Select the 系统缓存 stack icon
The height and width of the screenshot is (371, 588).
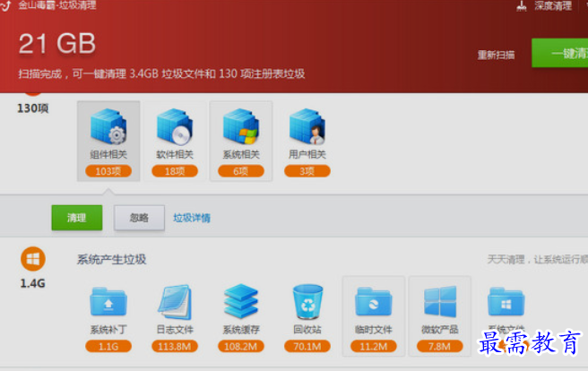click(241, 302)
